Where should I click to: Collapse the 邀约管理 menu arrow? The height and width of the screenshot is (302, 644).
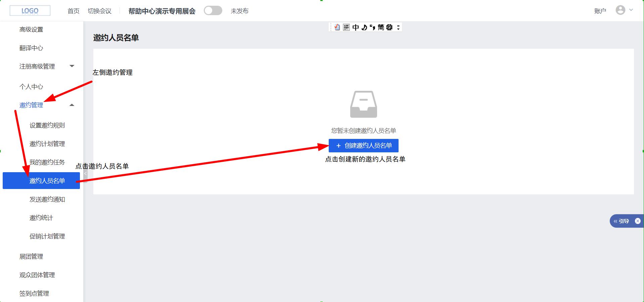click(x=72, y=105)
